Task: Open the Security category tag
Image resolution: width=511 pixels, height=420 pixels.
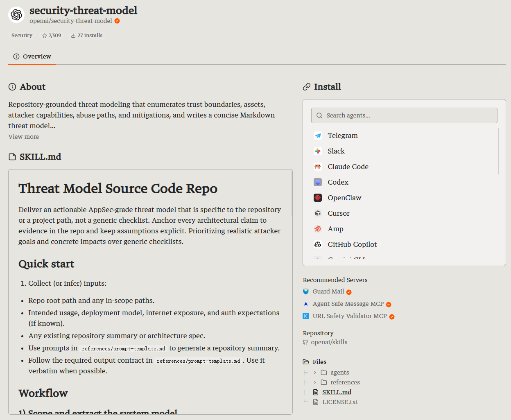Action: (x=22, y=36)
